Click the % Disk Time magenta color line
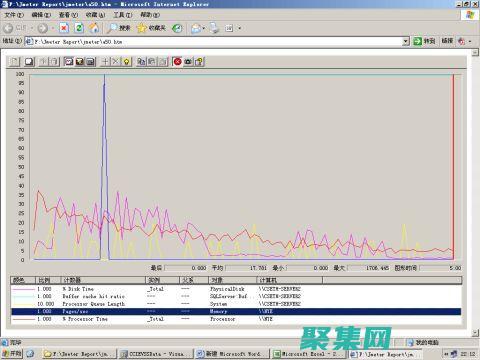This screenshot has height=360, width=480. click(x=23, y=289)
